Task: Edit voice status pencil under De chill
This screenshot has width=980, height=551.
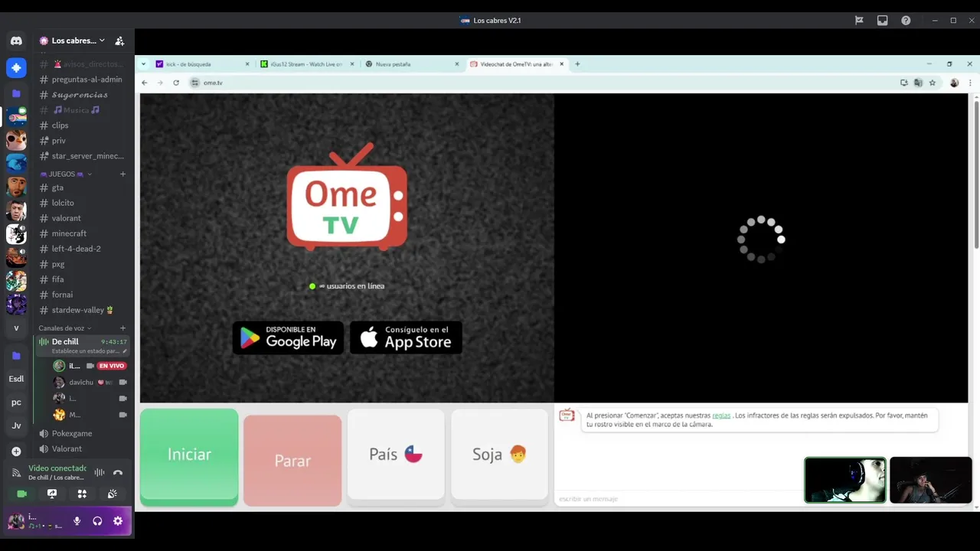Action: [x=125, y=351]
